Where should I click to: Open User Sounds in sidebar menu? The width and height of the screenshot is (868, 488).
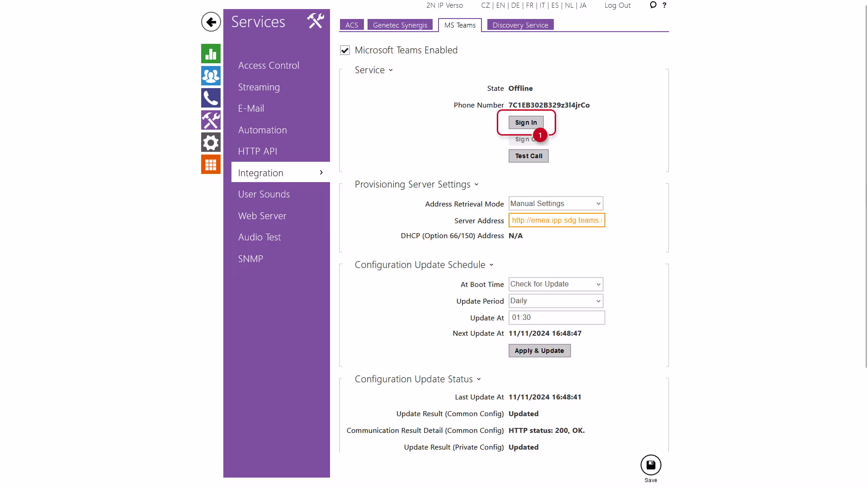[x=264, y=194]
